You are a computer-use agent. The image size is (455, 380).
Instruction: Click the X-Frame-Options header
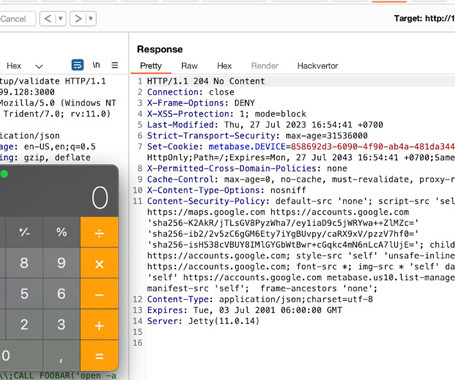pyautogui.click(x=186, y=103)
